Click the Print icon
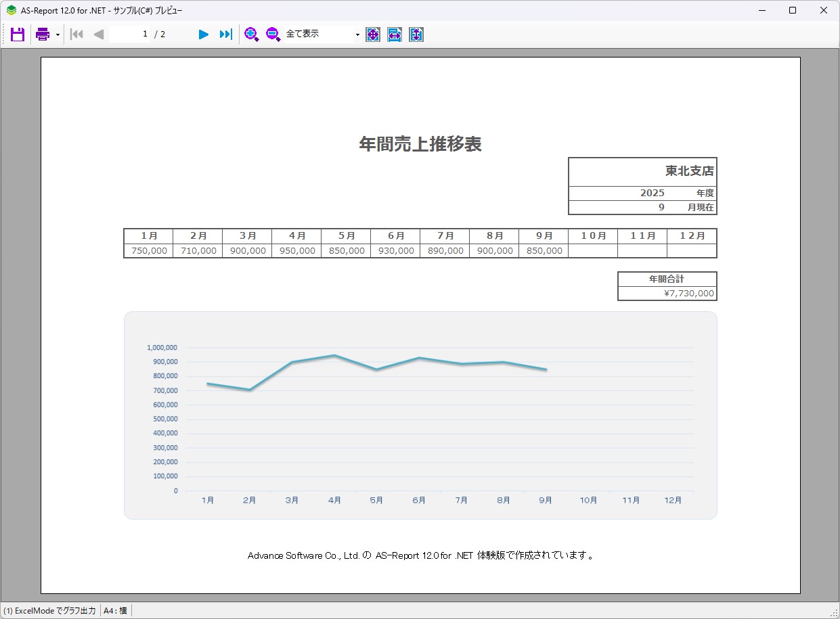The width and height of the screenshot is (840, 619). (x=43, y=35)
